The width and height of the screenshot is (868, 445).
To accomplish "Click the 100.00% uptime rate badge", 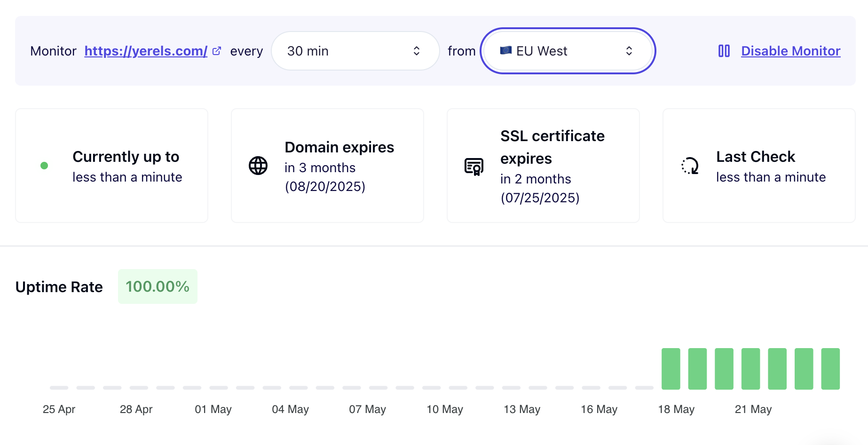I will point(158,286).
